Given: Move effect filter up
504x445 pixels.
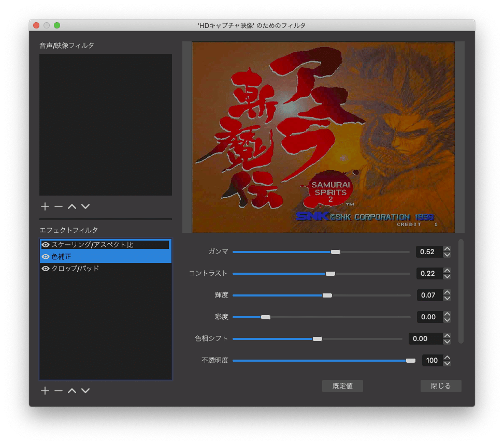Looking at the screenshot, I should (72, 391).
